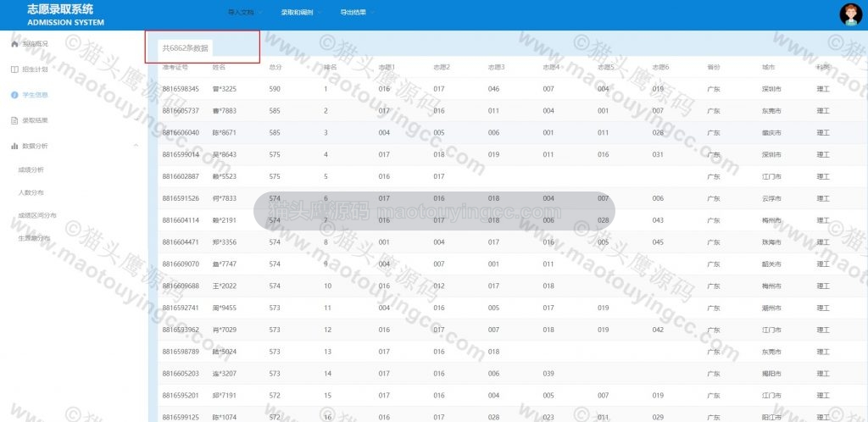
Task: Select exam number 8816604471
Action: [181, 242]
